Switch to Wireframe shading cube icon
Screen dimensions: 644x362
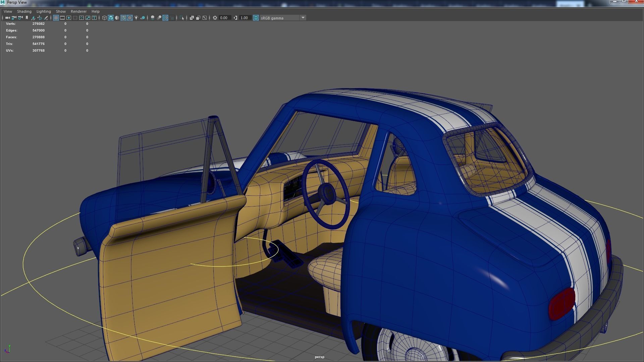point(104,18)
